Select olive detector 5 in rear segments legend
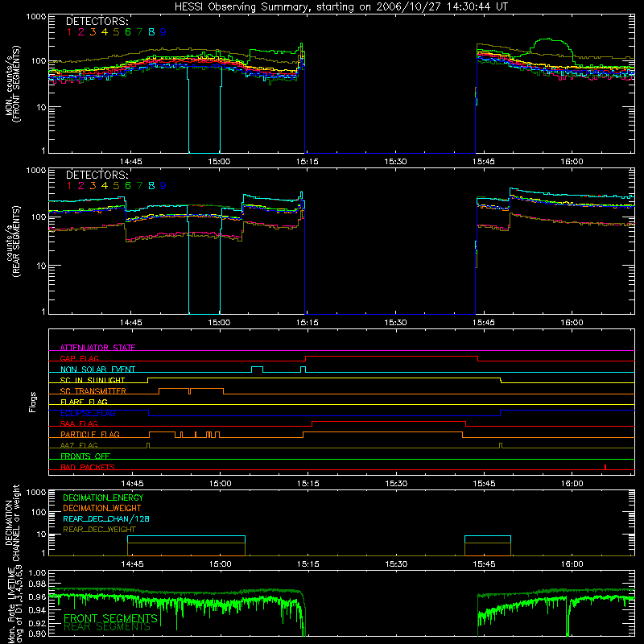The height and width of the screenshot is (644, 644). coord(116,186)
